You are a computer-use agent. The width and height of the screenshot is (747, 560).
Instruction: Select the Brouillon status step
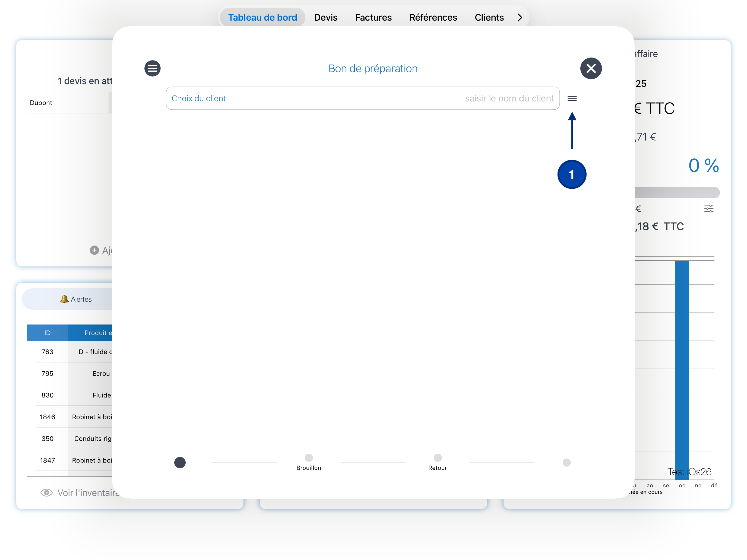point(309,458)
